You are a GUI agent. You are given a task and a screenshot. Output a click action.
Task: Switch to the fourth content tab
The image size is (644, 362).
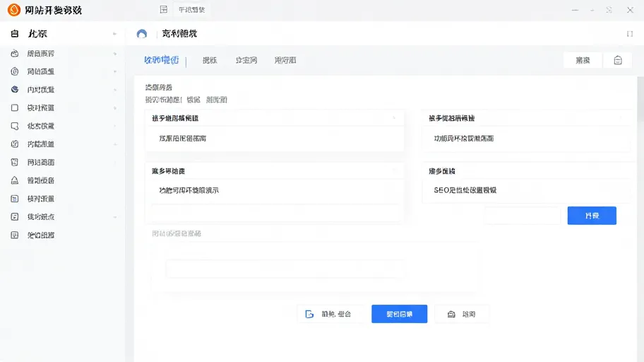click(285, 60)
